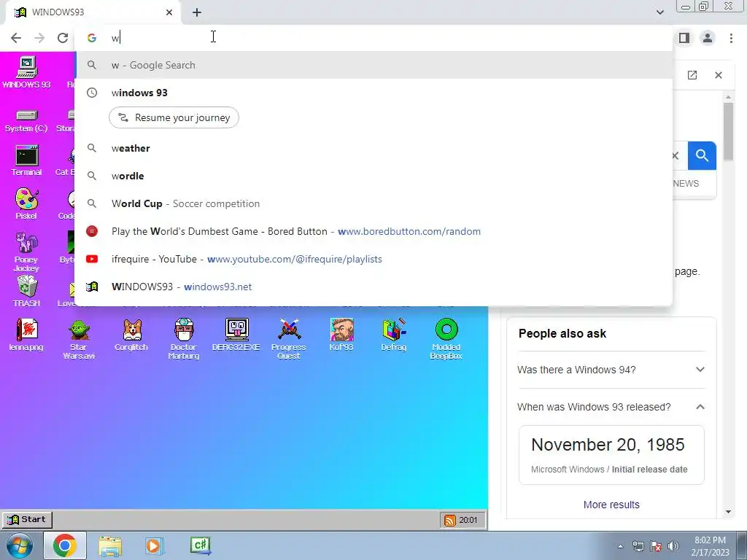The width and height of the screenshot is (747, 560).
Task: Open the Star Wars.avi Yoda icon
Action: (79, 339)
